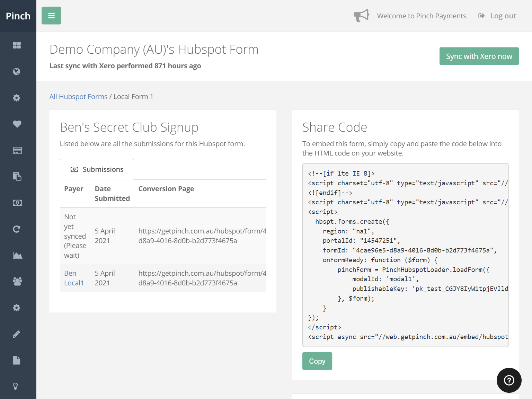Open the dashboard grid icon in sidebar

pos(17,45)
